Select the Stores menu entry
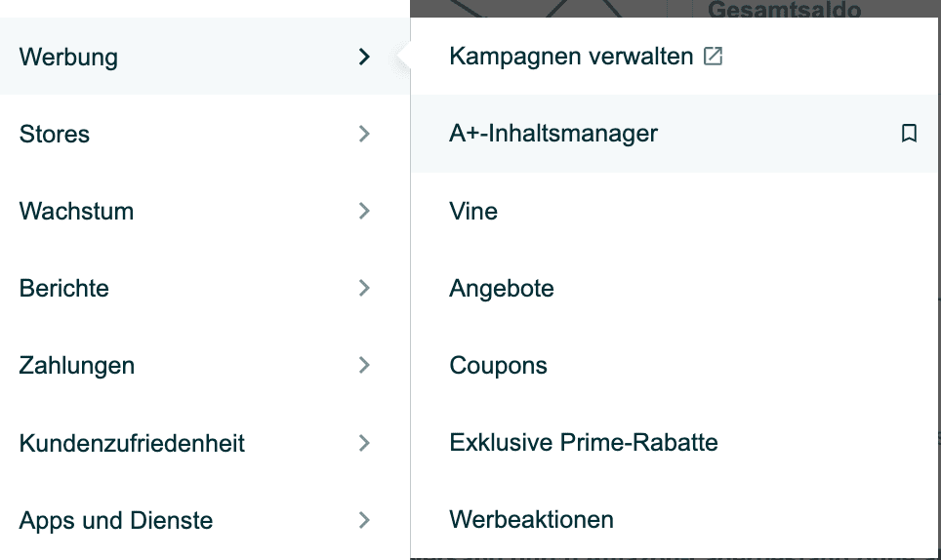Screen dimensions: 941x560 pyautogui.click(x=55, y=134)
